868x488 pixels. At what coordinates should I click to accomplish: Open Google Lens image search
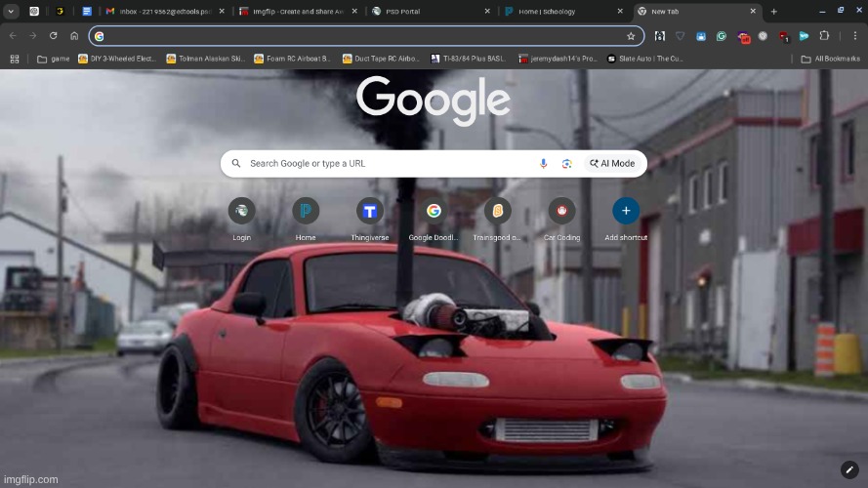[566, 164]
